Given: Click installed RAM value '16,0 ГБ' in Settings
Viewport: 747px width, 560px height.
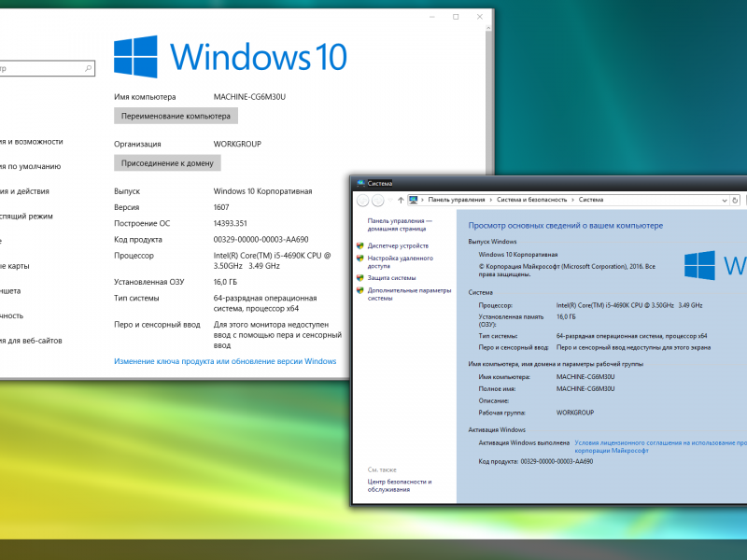Looking at the screenshot, I should [225, 282].
